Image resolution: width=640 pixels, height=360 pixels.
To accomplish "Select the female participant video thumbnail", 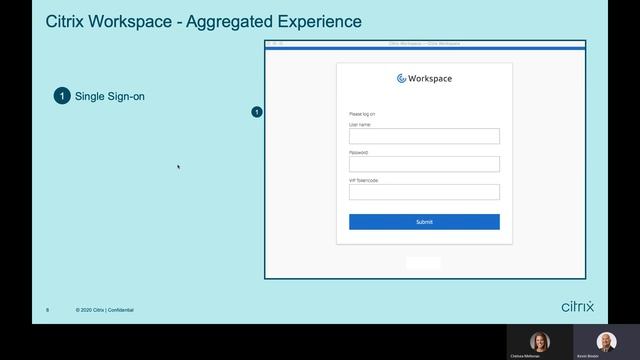I will tap(540, 342).
